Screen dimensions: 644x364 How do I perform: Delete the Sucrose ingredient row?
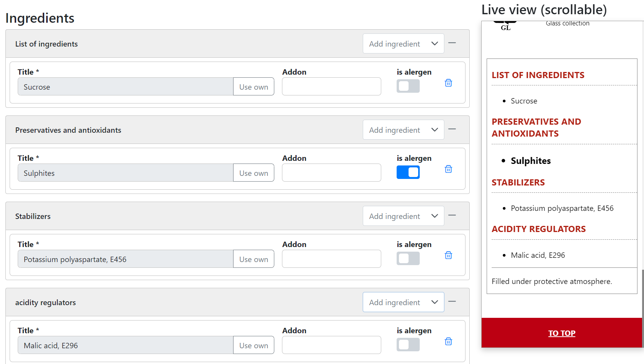tap(448, 83)
